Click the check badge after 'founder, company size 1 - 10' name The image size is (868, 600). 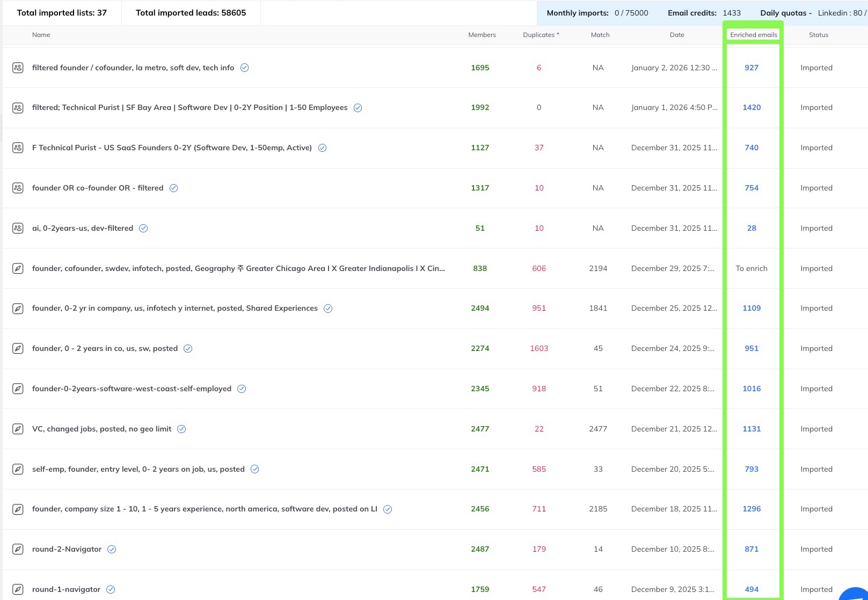388,509
